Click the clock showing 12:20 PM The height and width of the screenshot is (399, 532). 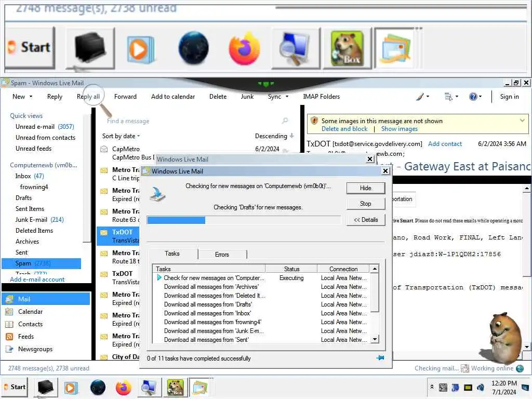point(504,383)
